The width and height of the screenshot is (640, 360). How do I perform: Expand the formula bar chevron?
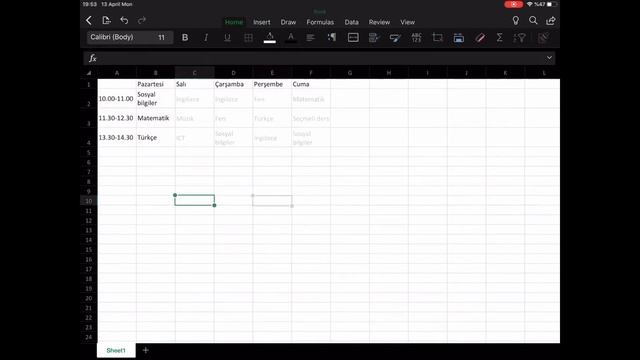549,58
